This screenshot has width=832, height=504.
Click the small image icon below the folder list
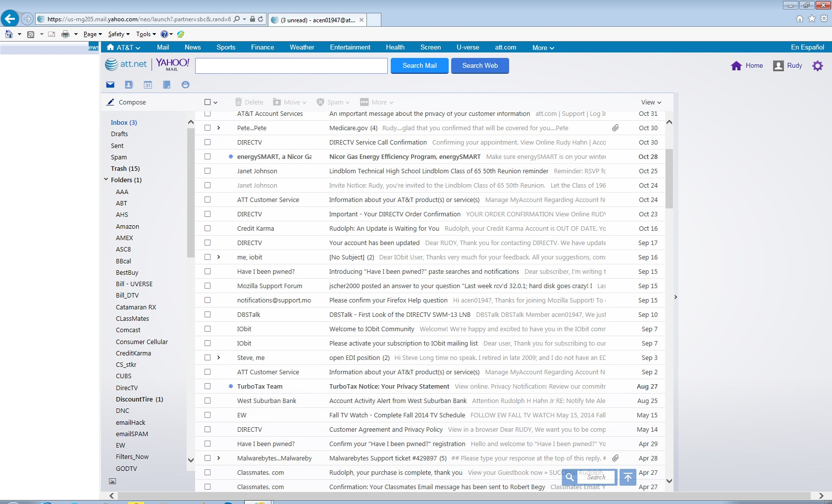112,481
